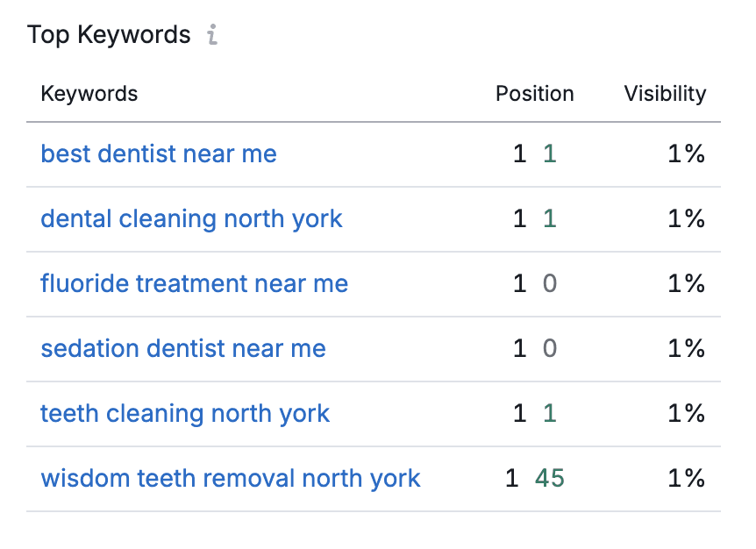Open 'best dentist near me' keyword link
Screen dimensions: 756x549
pyautogui.click(x=159, y=153)
